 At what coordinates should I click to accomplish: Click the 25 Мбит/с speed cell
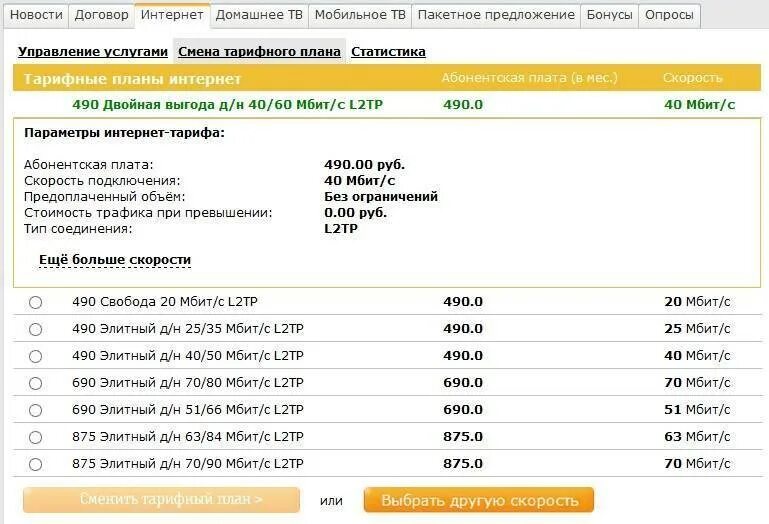(x=697, y=329)
